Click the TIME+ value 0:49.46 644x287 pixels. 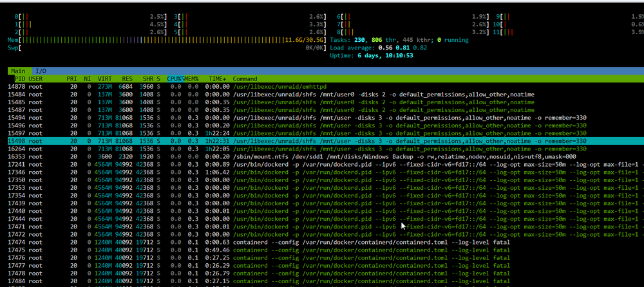click(218, 250)
